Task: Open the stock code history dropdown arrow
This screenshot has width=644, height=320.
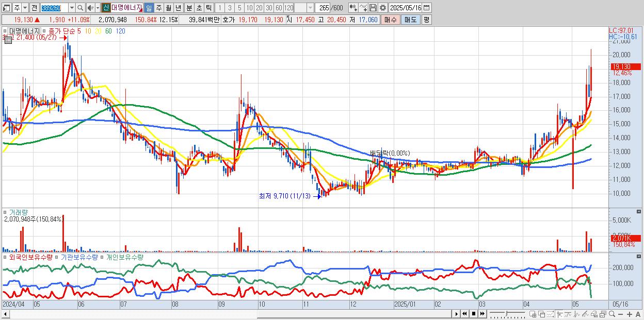Action: coord(72,8)
